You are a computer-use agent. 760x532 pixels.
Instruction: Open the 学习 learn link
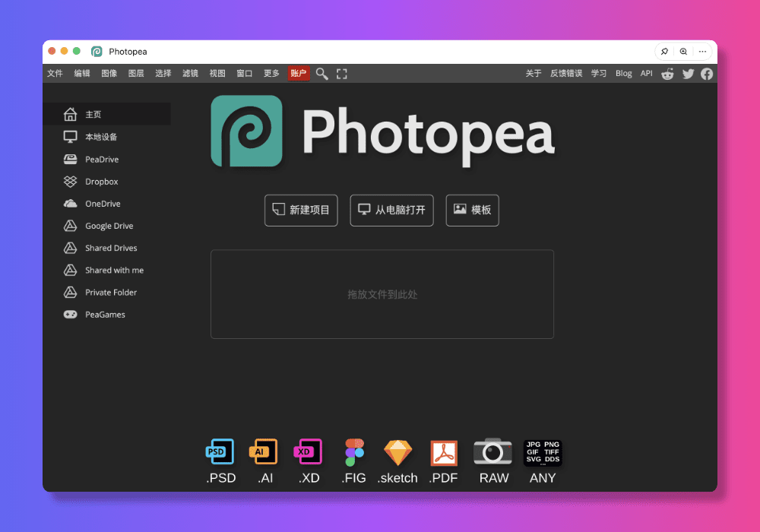pyautogui.click(x=599, y=73)
